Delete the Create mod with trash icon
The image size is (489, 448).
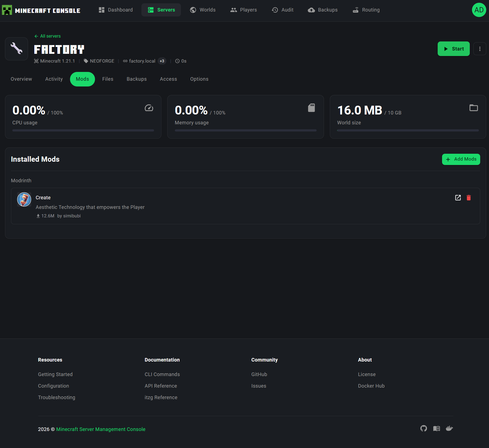469,198
